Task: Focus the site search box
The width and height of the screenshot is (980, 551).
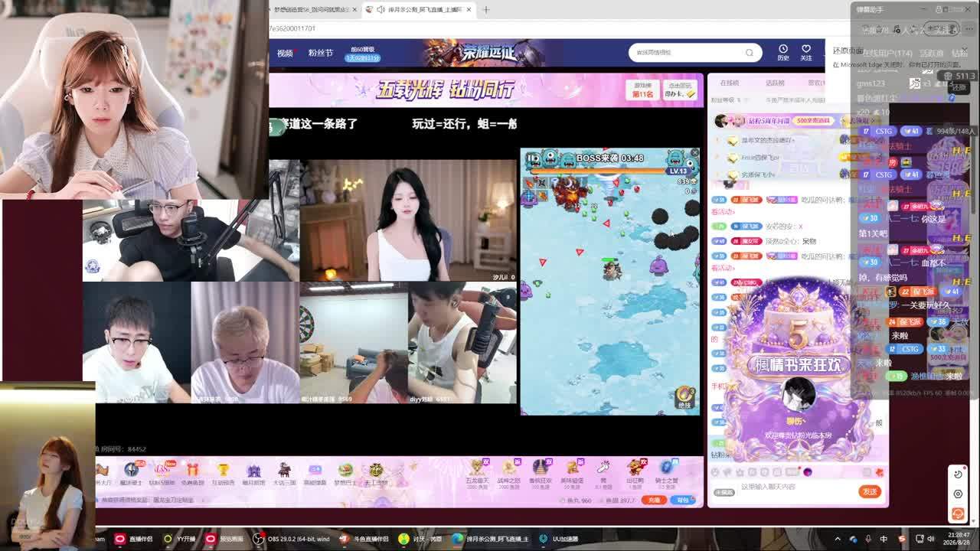Action: [x=694, y=52]
